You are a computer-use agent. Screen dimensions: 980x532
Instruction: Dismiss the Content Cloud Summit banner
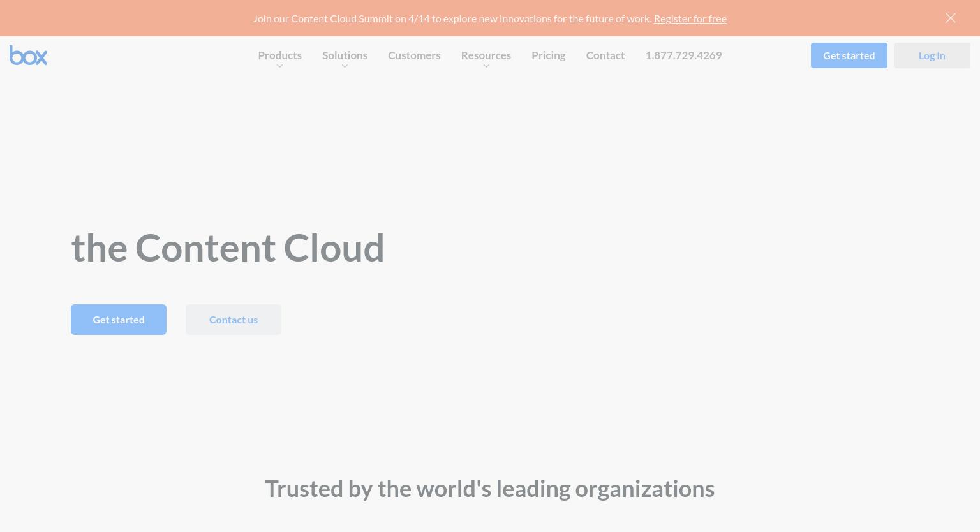(x=951, y=18)
